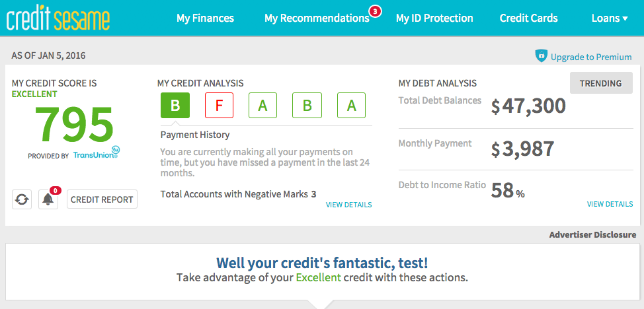
Task: Open the My Finances tab
Action: [205, 18]
